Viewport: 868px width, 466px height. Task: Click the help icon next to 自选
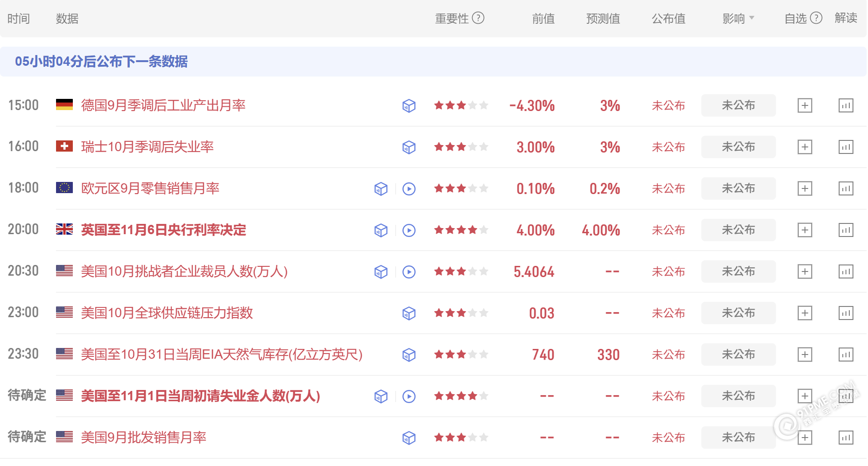pos(816,18)
